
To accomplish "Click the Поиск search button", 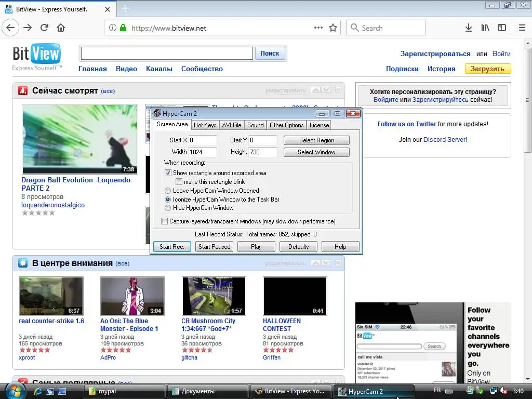I will (270, 54).
